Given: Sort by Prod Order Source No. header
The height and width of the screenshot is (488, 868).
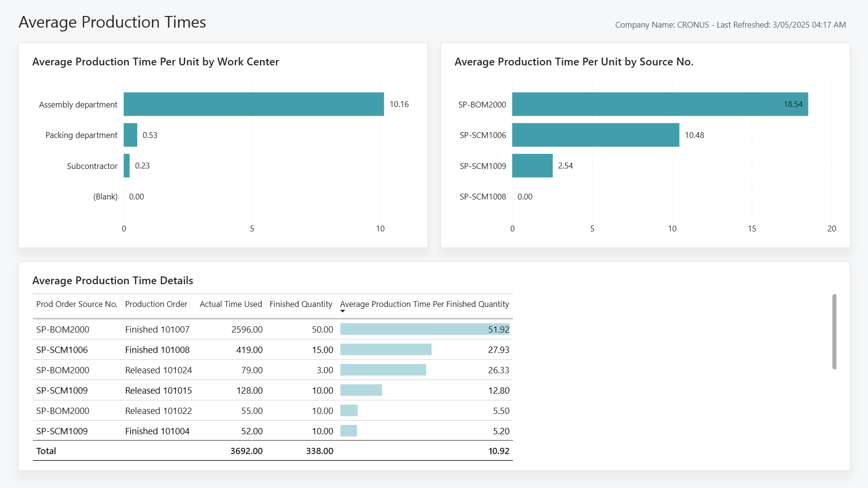Looking at the screenshot, I should [x=77, y=304].
